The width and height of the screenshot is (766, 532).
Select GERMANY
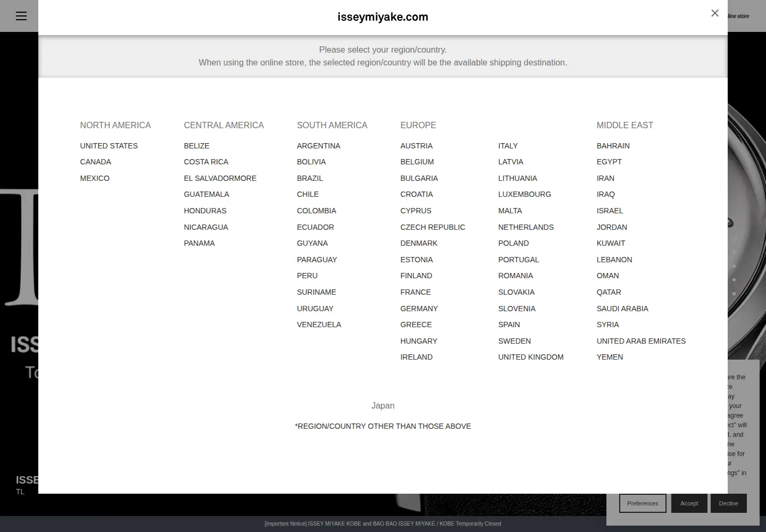click(x=419, y=309)
